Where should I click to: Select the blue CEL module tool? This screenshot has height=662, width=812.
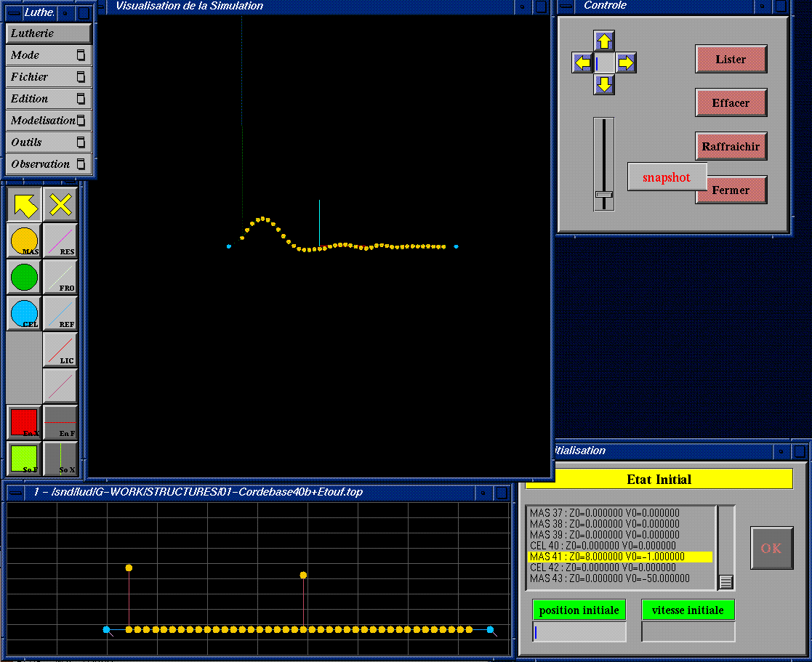[x=25, y=314]
